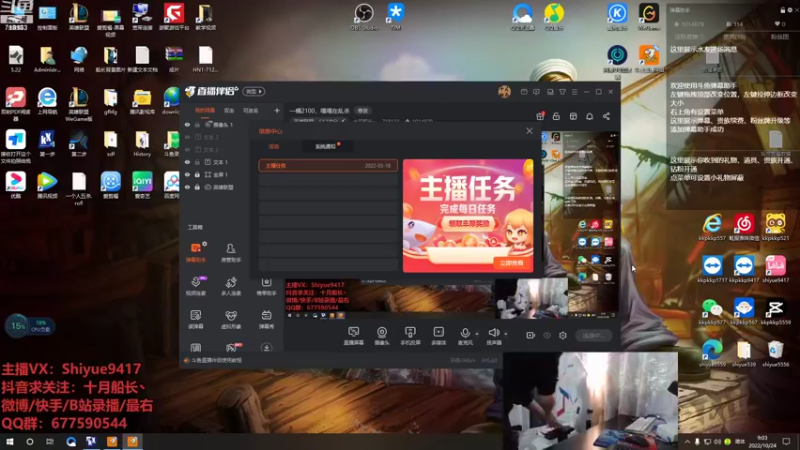Toggle visibility of 文本 2 source

click(187, 149)
